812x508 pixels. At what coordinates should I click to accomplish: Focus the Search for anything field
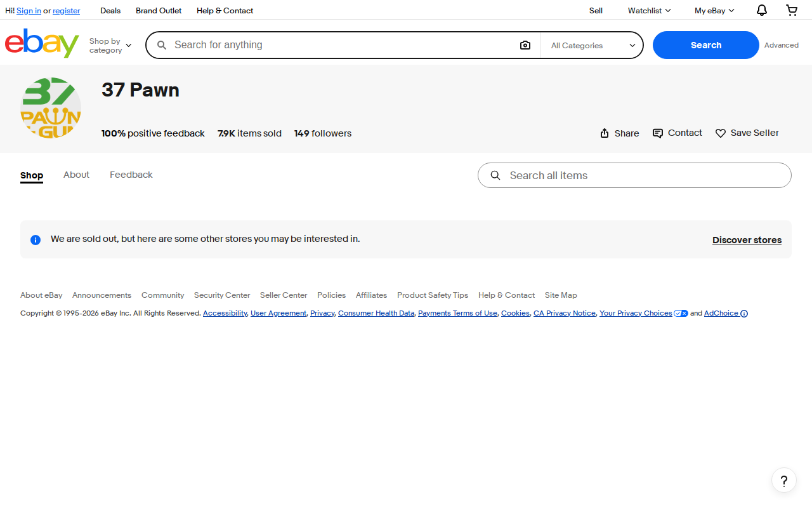pyautogui.click(x=343, y=45)
